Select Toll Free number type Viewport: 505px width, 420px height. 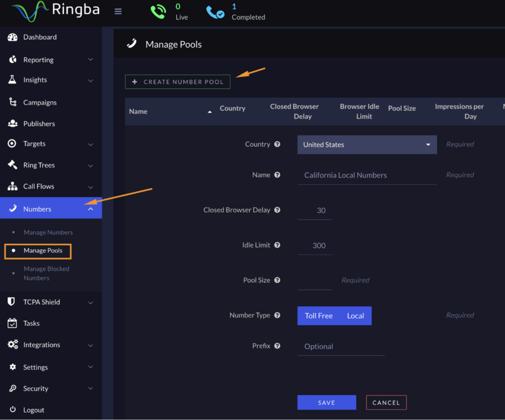coord(318,316)
